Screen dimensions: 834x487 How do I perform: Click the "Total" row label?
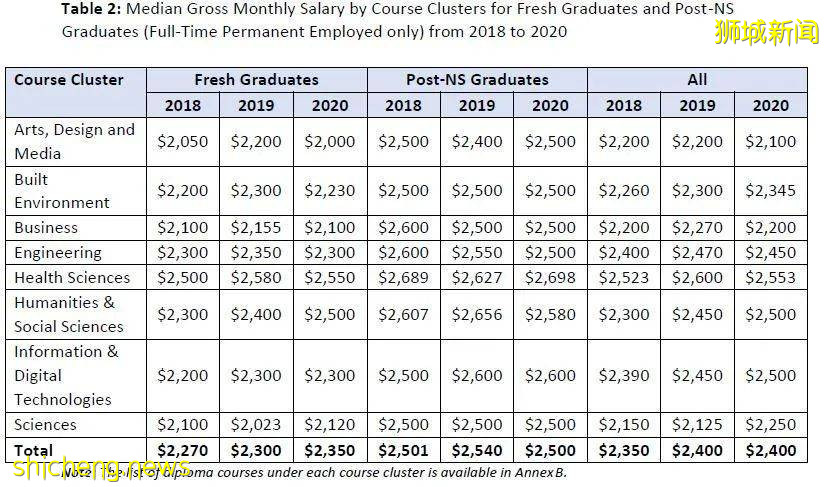pos(34,450)
